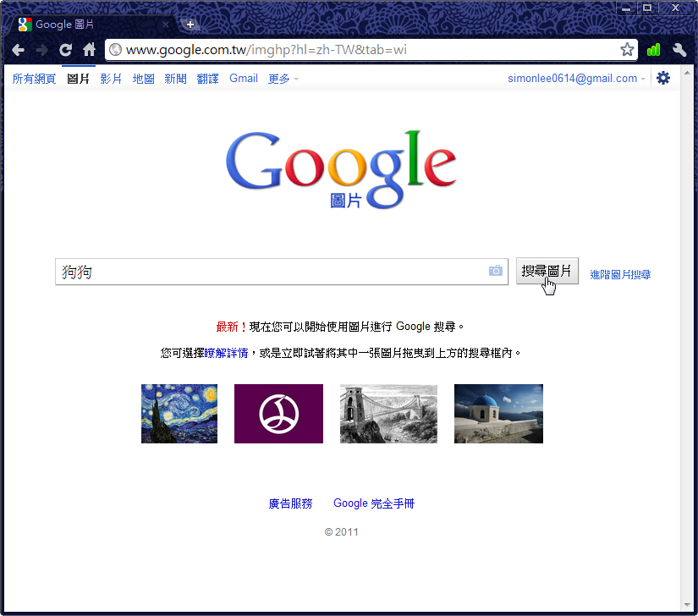Click the 搜尋圖片 button

[x=547, y=271]
